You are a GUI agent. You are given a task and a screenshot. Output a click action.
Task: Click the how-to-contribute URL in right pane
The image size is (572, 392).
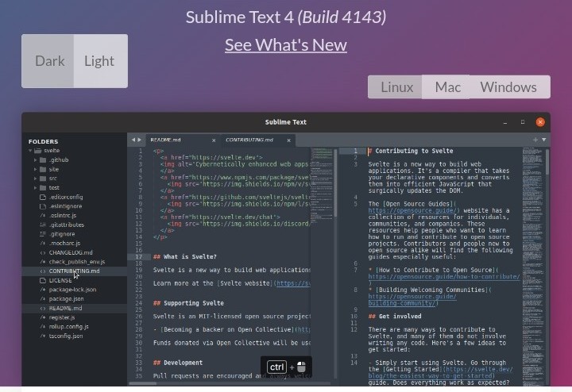pyautogui.click(x=444, y=277)
